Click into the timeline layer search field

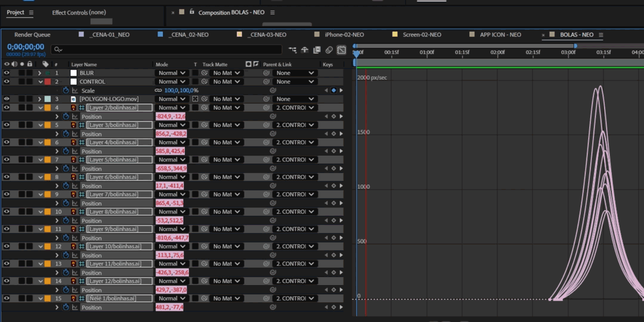pos(166,49)
